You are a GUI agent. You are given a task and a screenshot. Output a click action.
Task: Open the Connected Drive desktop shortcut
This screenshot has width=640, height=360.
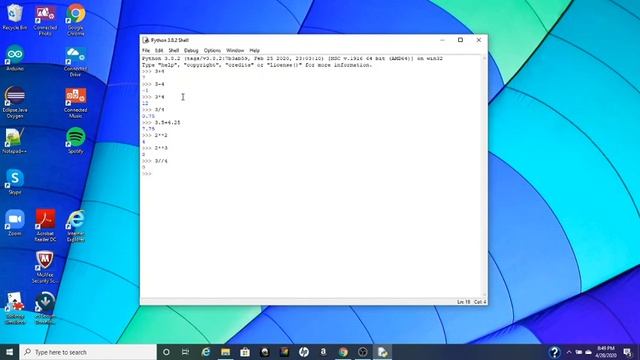pos(76,61)
